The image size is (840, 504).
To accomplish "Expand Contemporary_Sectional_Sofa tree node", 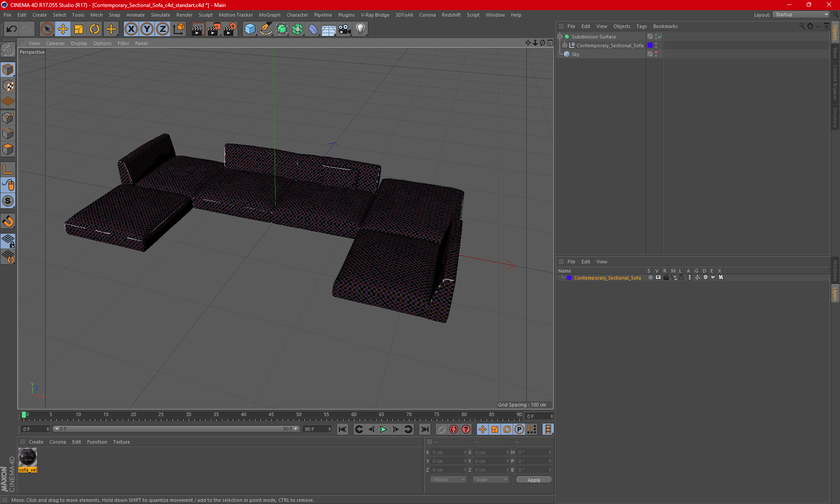I will pyautogui.click(x=565, y=45).
